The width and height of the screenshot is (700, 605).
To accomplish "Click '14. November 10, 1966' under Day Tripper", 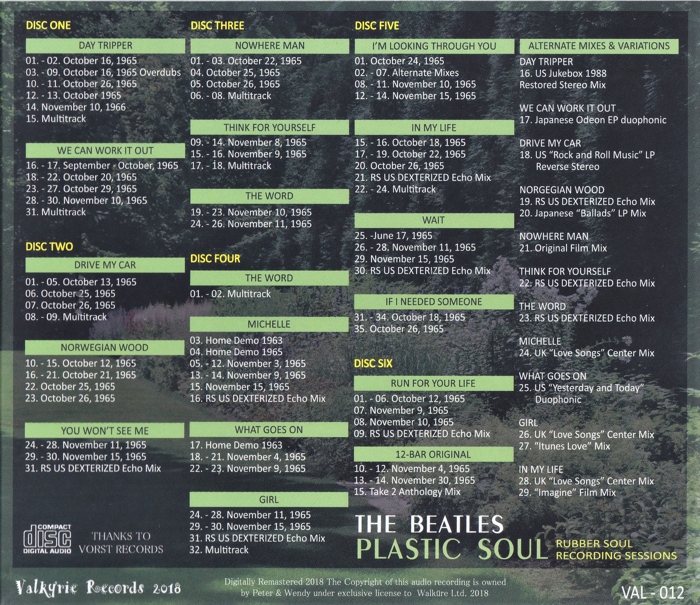I will (x=76, y=107).
